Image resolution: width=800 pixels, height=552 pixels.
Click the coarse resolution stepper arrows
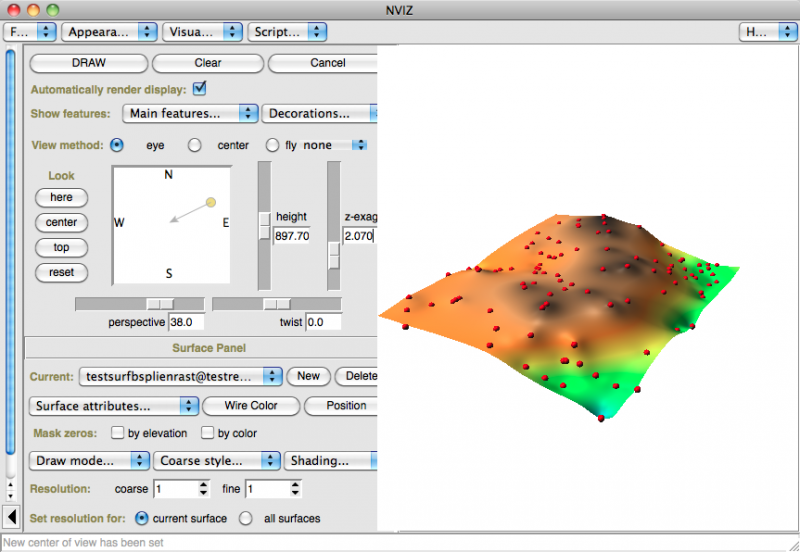(204, 489)
